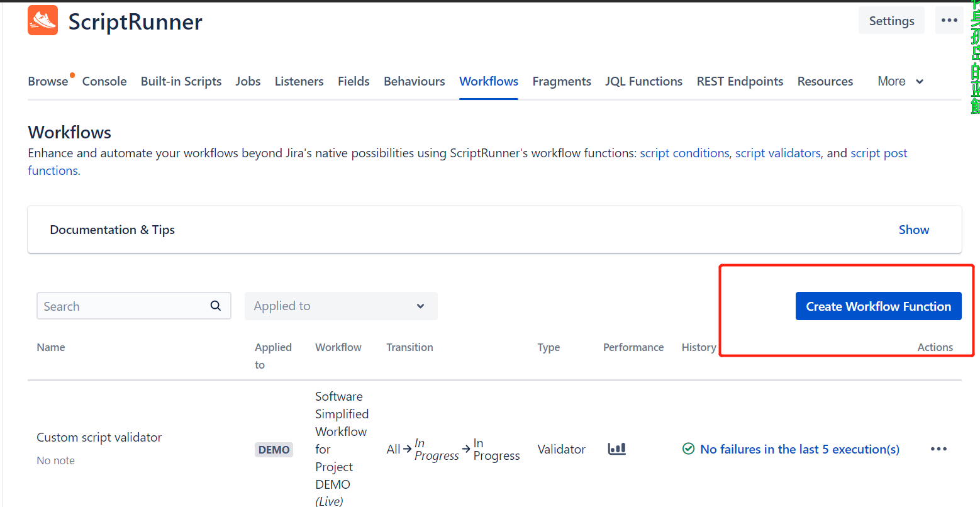Open the JQL Functions tab
This screenshot has width=980, height=507.
(x=643, y=81)
